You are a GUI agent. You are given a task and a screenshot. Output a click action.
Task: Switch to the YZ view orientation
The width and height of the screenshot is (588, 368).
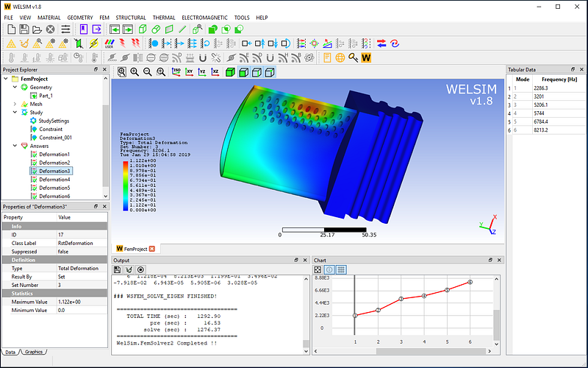pos(201,72)
